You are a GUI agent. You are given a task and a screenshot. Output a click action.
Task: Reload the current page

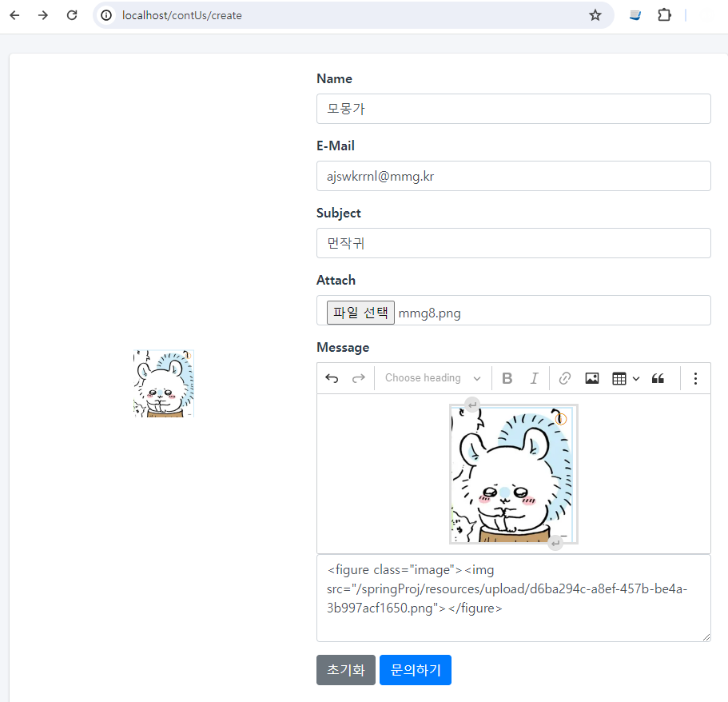72,15
